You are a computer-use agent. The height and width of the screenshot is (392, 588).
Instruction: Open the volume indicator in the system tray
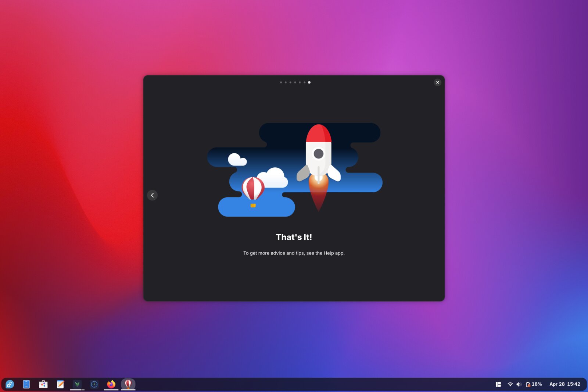[x=519, y=384]
